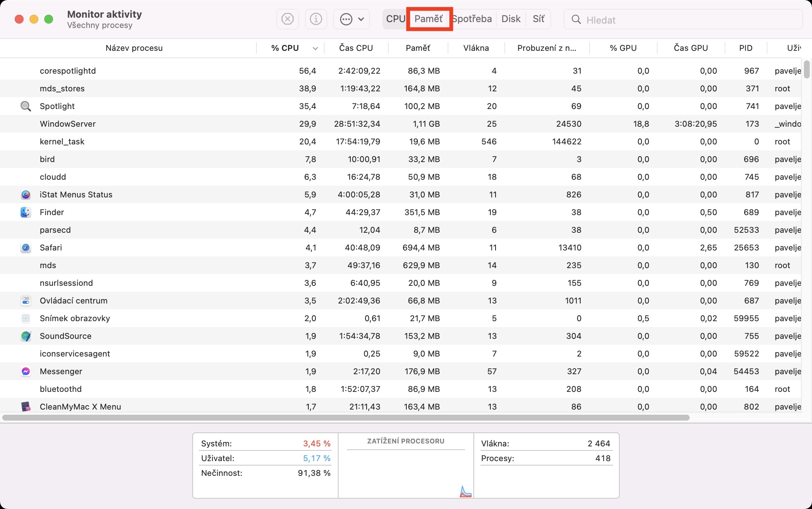Click the SoundSource process icon
Viewport: 812px width, 509px height.
25,336
